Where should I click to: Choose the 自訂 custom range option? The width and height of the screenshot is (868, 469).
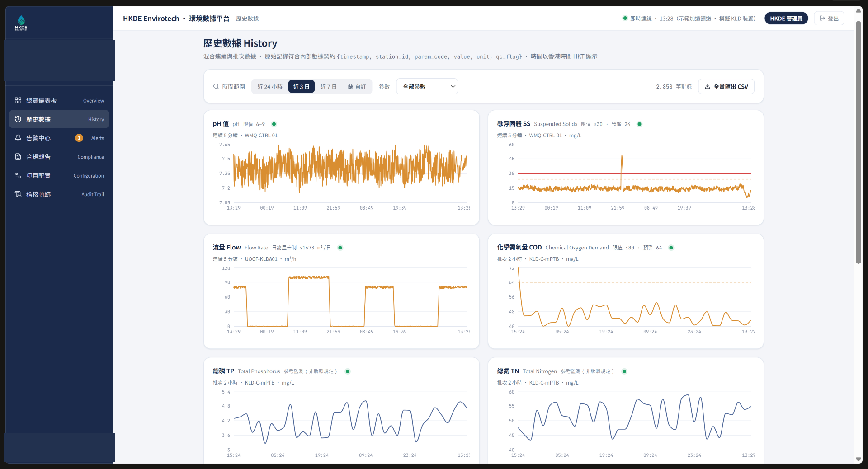tap(357, 87)
